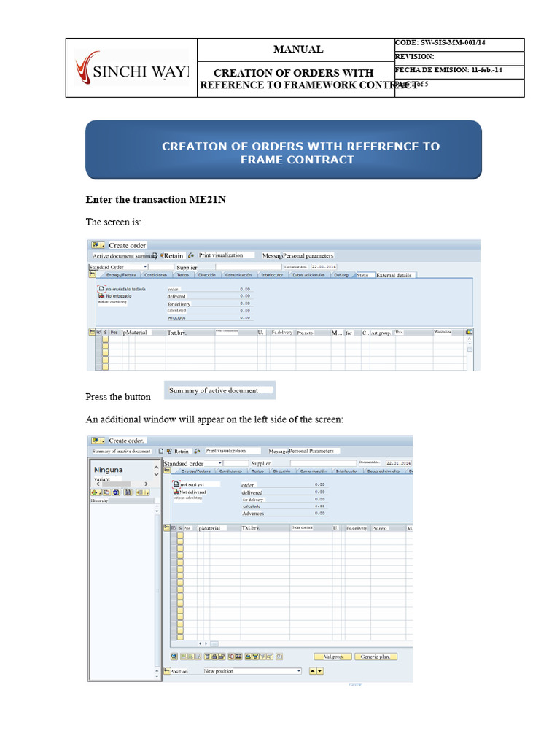560x747 pixels.
Task: Click Create order title icon in second screenshot
Action: [98, 440]
